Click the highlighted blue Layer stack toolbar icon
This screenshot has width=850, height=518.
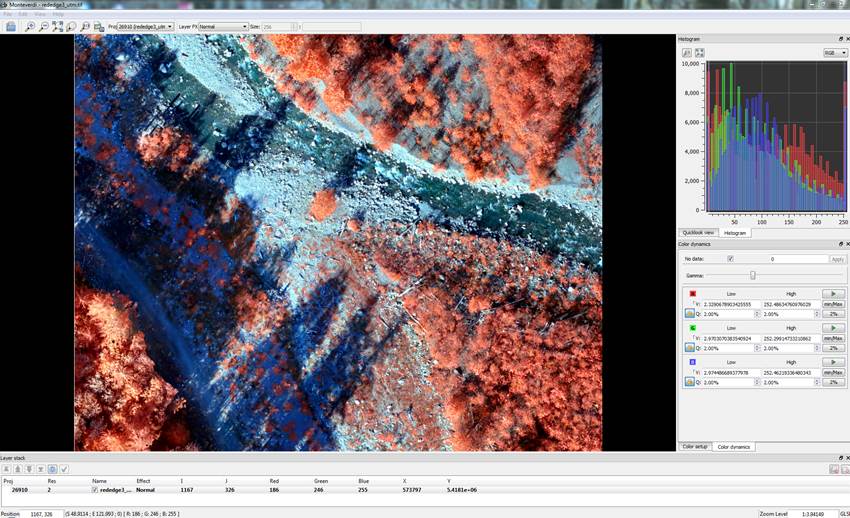pos(53,469)
